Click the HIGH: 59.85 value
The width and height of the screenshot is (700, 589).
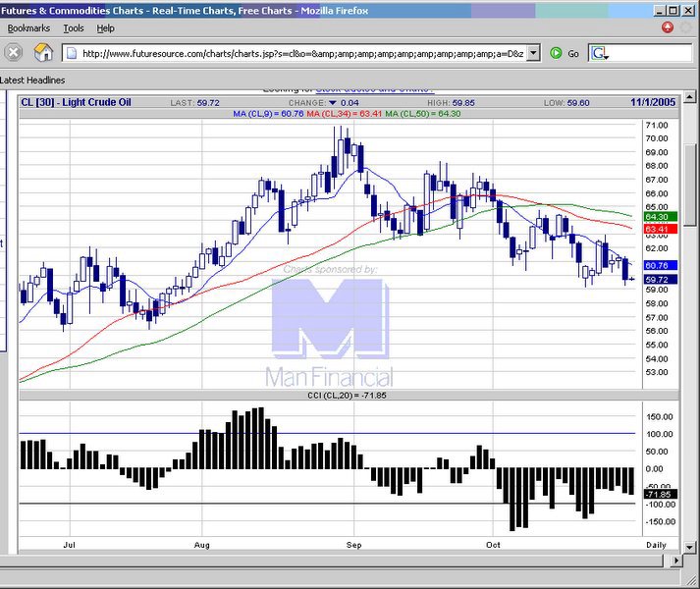tap(451, 103)
